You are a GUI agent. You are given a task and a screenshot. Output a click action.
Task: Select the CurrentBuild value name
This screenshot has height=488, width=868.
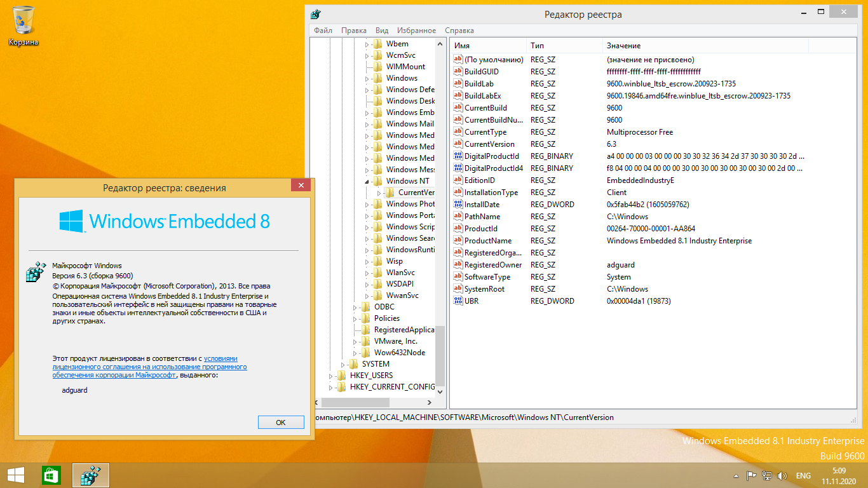(x=485, y=107)
